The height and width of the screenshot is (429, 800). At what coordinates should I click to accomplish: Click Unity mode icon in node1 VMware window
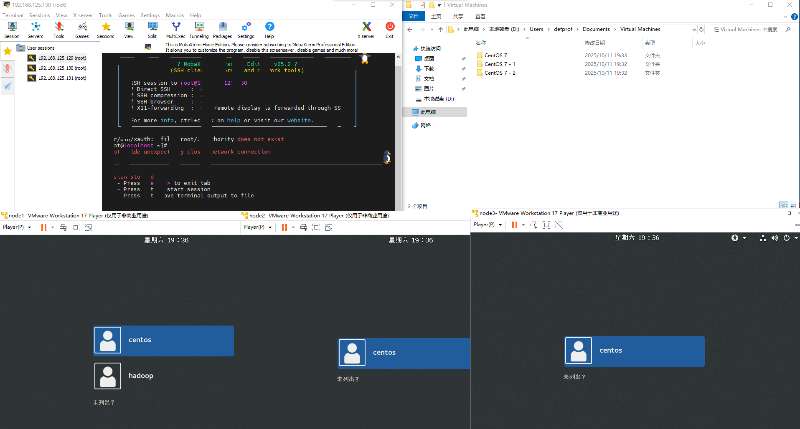pos(88,227)
